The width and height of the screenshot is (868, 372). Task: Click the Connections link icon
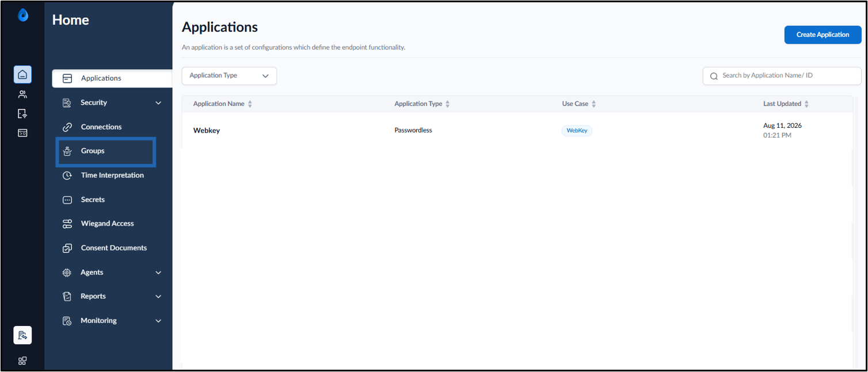(67, 127)
